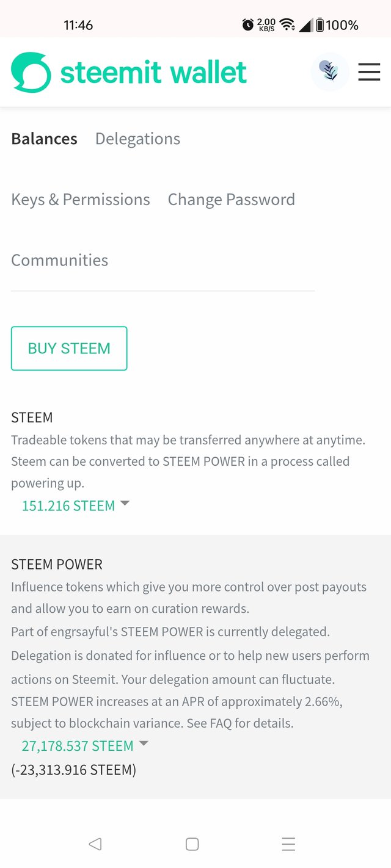Tap the Steemit wallet logo icon
The image size is (391, 868).
(31, 73)
